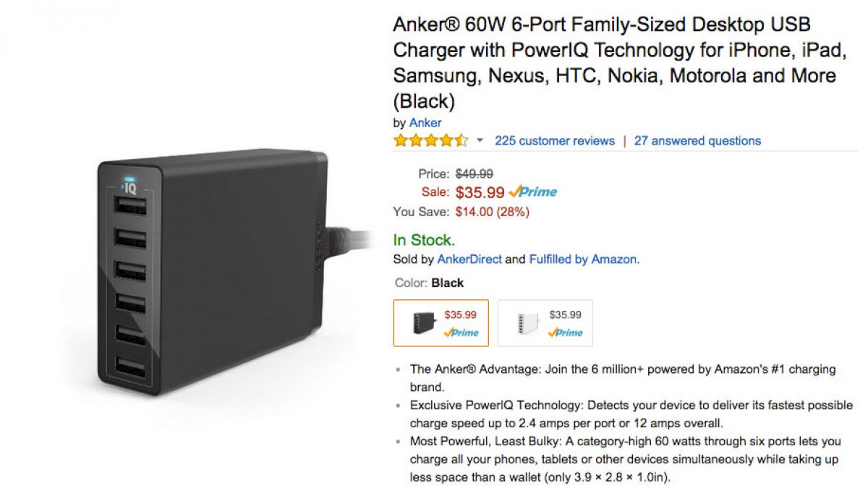Choose the White color option at $35.99
The image size is (868, 488).
[x=545, y=323]
